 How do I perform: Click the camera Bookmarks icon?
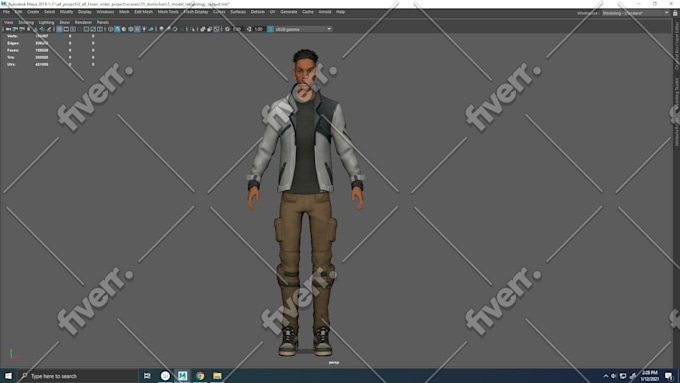(28, 29)
